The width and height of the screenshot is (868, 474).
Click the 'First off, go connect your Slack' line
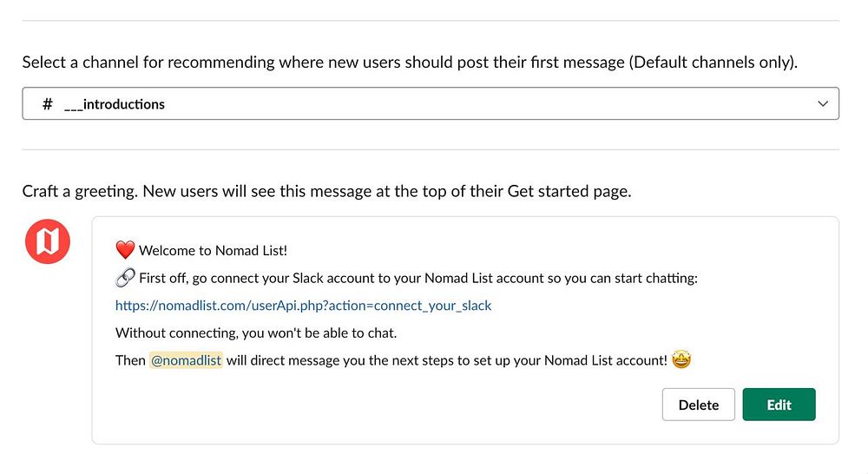point(418,279)
